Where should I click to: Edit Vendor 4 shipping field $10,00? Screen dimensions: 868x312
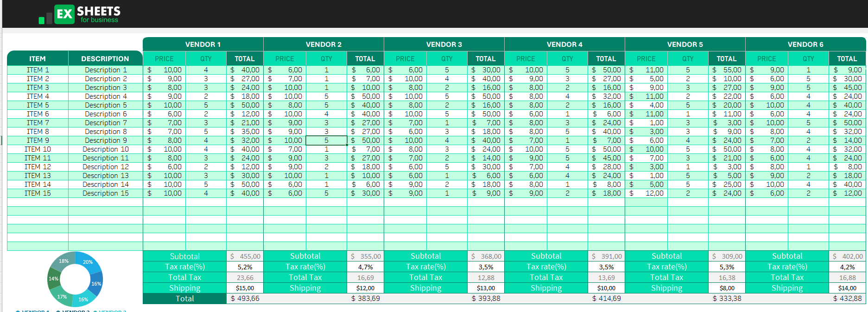(606, 288)
